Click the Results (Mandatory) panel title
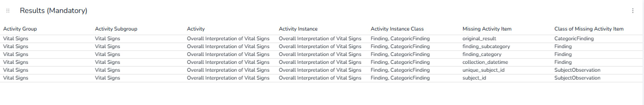 point(54,11)
